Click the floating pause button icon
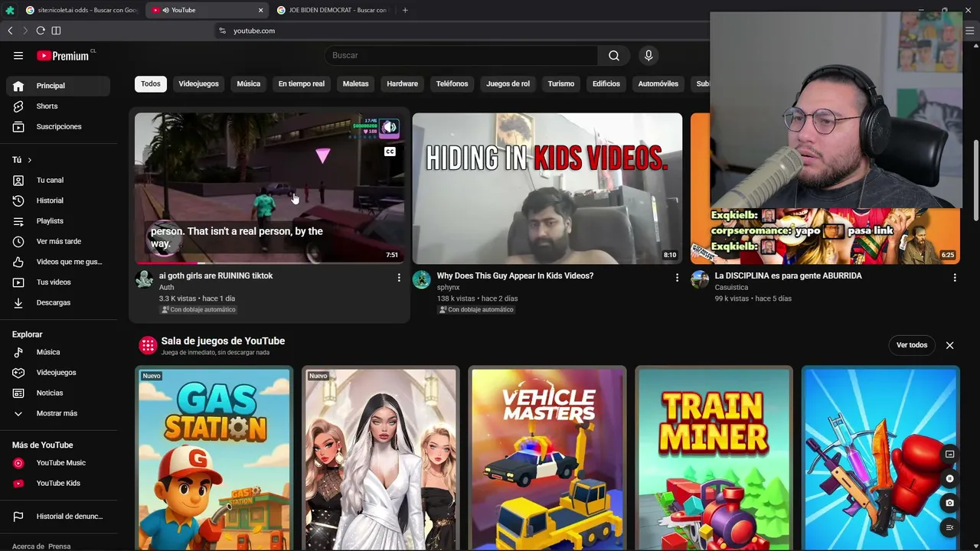Screen dimensions: 980x551 949,479
